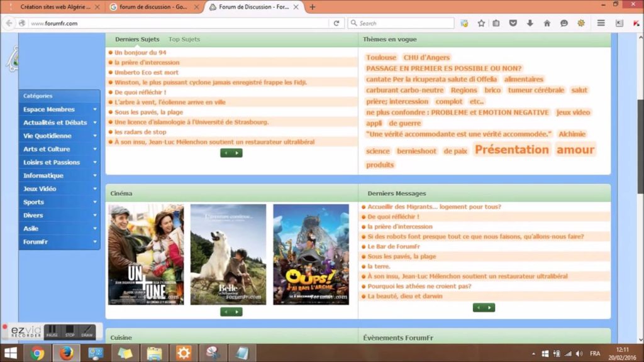Open the Windows Start menu
The height and width of the screenshot is (362, 644).
pos(10,353)
